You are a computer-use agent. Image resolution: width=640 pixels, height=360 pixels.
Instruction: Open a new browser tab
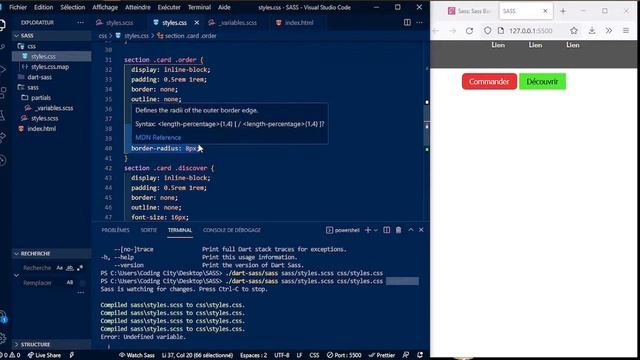[563, 11]
